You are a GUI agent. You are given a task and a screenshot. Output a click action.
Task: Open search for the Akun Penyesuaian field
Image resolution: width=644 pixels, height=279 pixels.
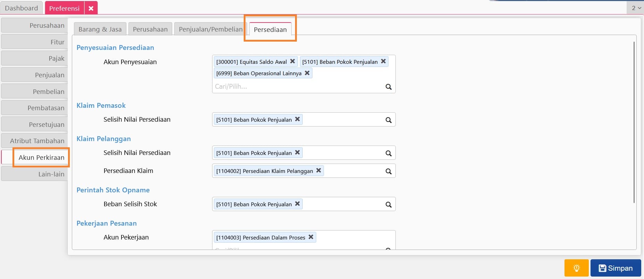coord(388,87)
